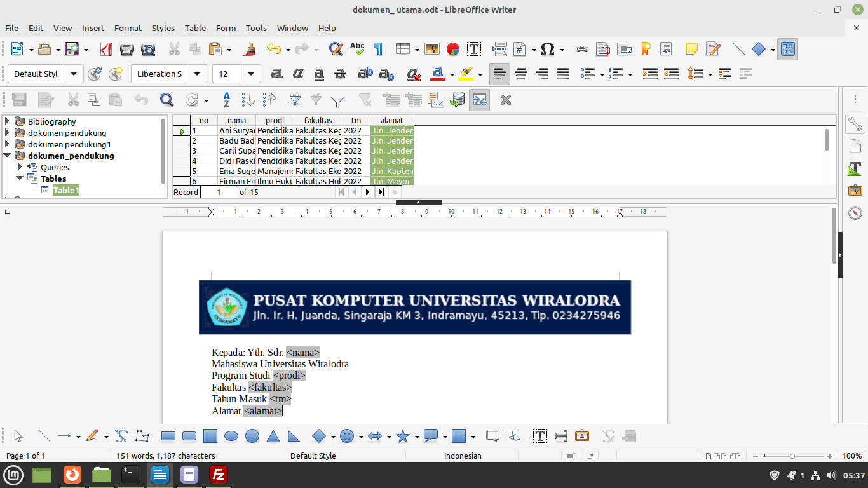The image size is (868, 488).
Task: Open paragraph style dropdown
Action: click(74, 74)
